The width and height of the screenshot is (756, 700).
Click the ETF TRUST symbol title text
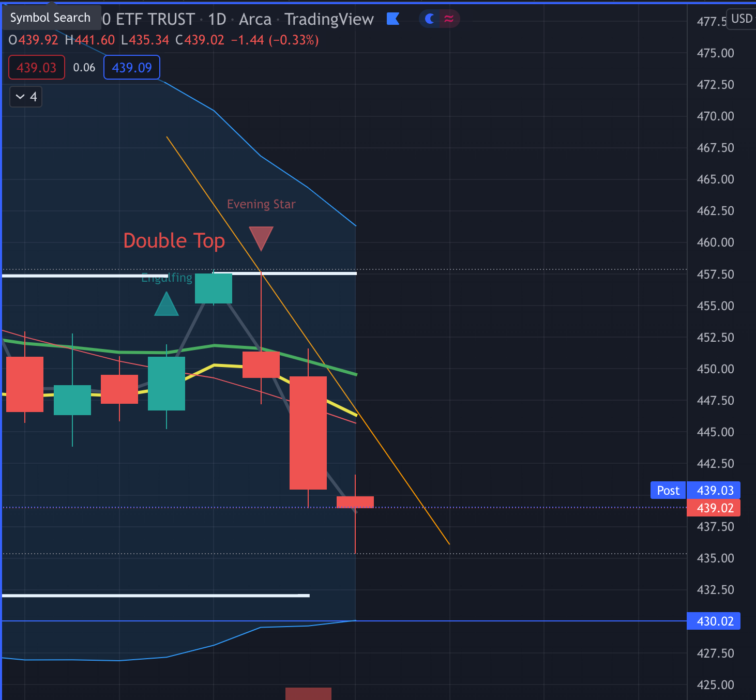[x=155, y=20]
